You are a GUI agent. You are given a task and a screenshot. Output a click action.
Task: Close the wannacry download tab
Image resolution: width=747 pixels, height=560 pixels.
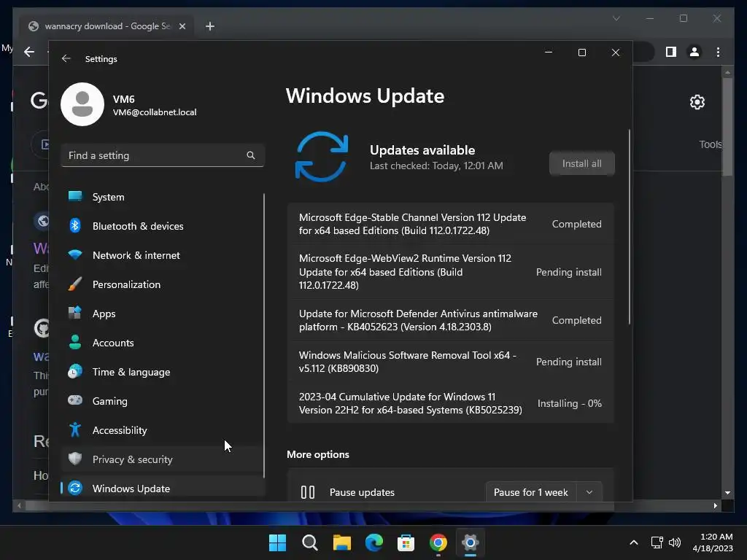[182, 26]
